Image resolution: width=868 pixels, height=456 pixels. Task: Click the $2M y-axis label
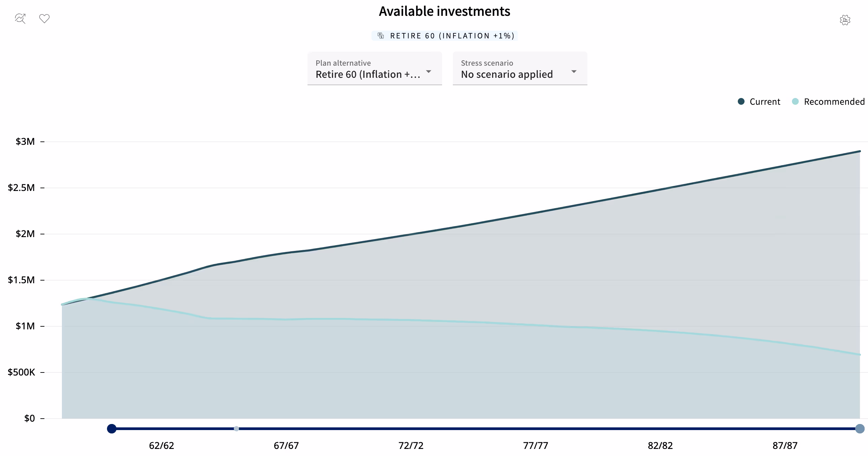(x=25, y=234)
